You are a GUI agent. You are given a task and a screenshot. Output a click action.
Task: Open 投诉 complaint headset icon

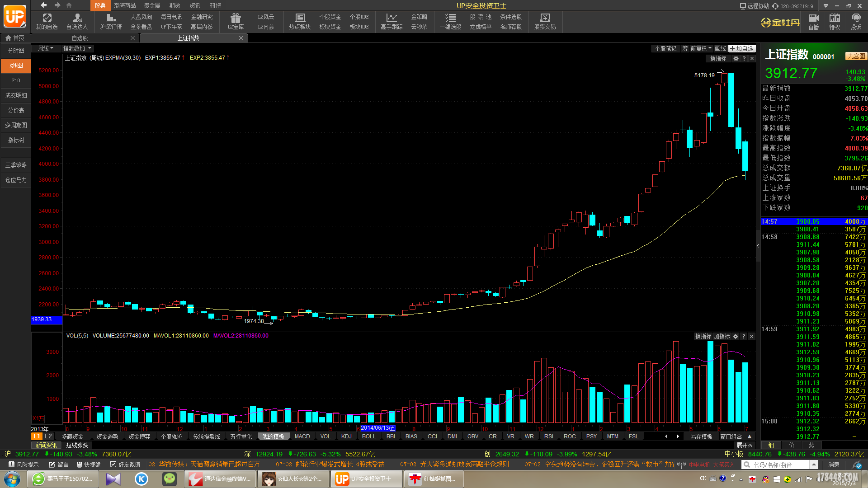click(x=856, y=21)
